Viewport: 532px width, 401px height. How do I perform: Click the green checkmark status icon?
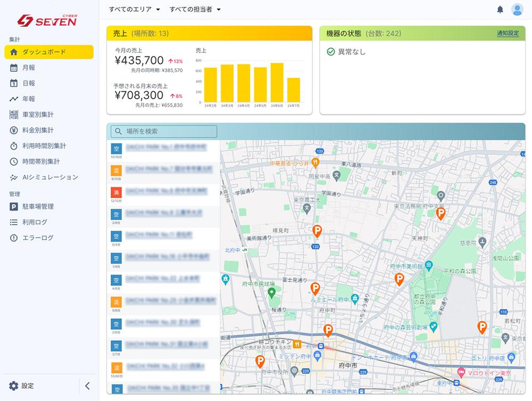(330, 52)
